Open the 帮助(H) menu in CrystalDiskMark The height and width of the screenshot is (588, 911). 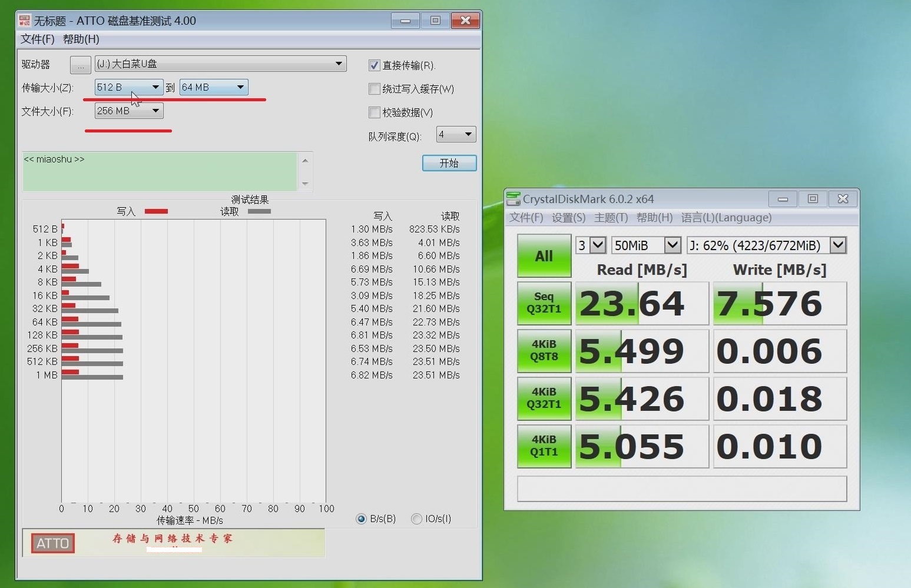[655, 218]
